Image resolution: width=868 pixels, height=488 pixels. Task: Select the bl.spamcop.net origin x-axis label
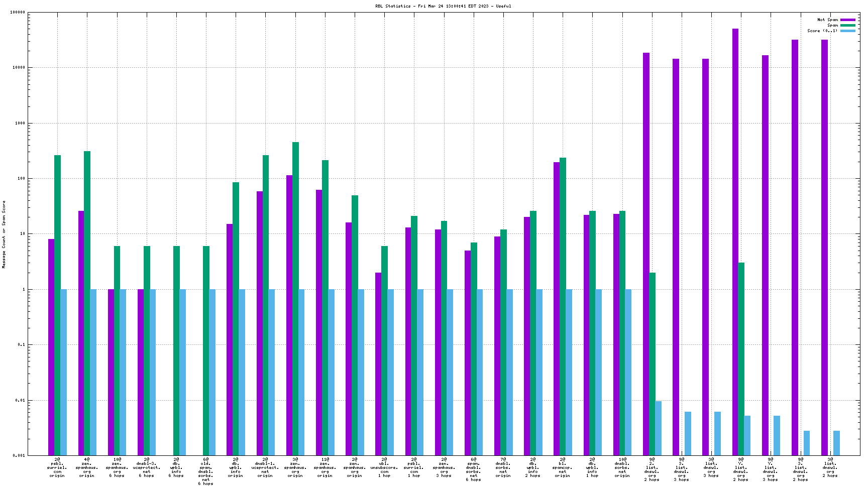click(563, 467)
